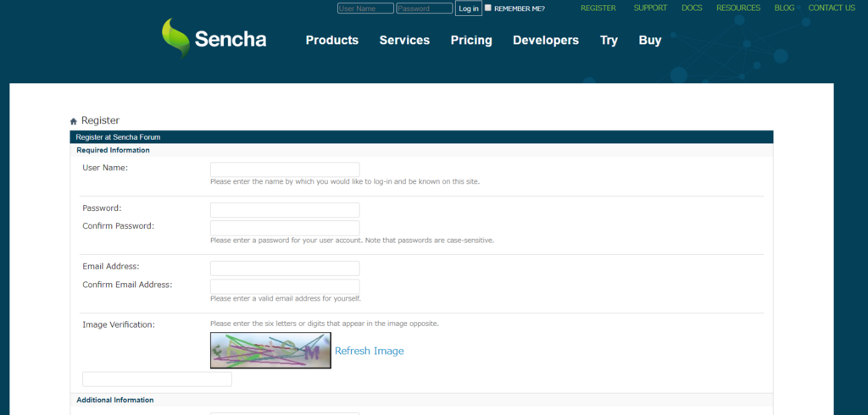Click the log-in name hint text

[345, 181]
